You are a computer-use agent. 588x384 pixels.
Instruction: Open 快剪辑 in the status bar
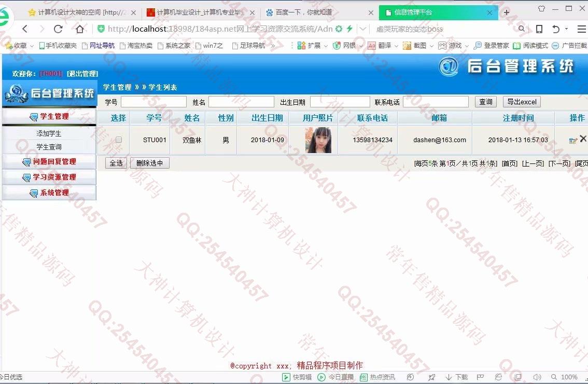pos(297,377)
